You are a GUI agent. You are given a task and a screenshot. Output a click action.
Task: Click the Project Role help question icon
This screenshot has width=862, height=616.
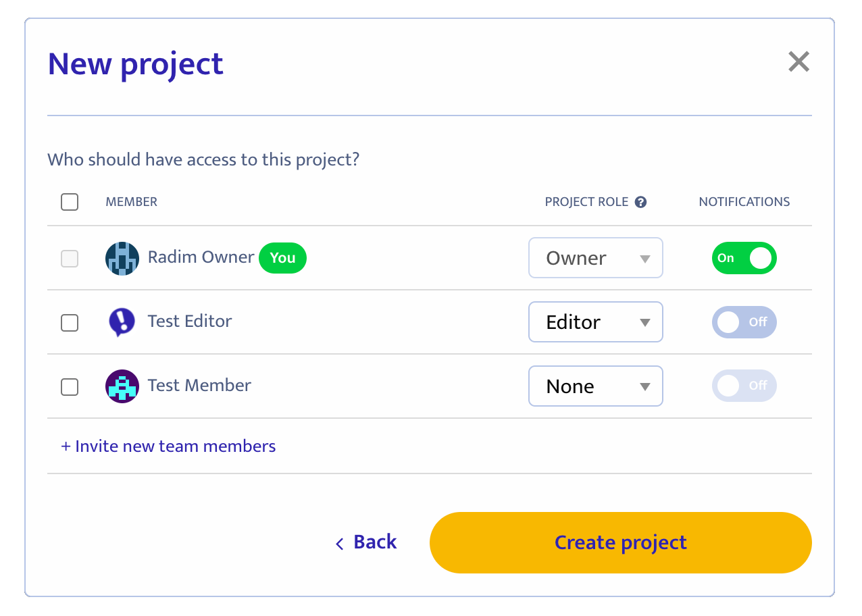click(x=641, y=202)
